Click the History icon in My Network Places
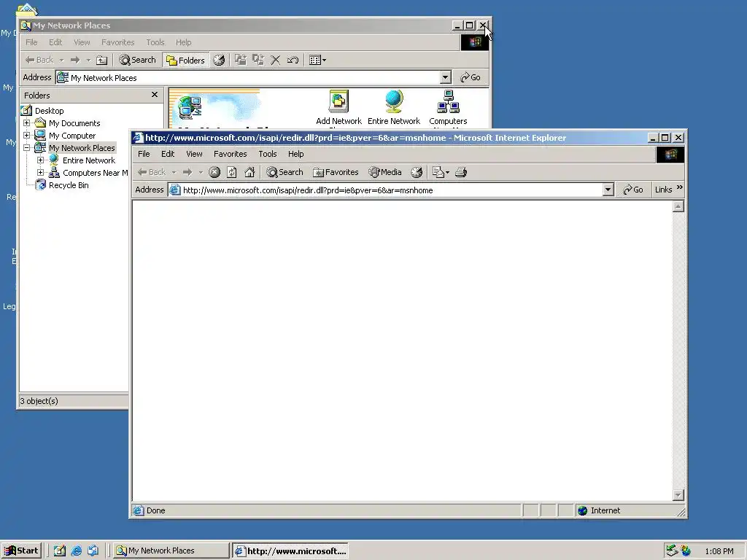This screenshot has height=560, width=747. coord(219,60)
